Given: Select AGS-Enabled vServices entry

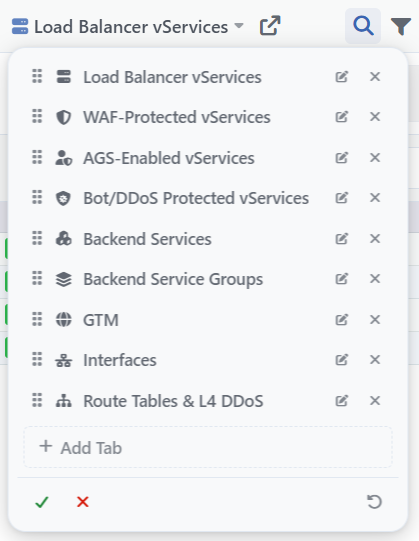Looking at the screenshot, I should [x=169, y=158].
